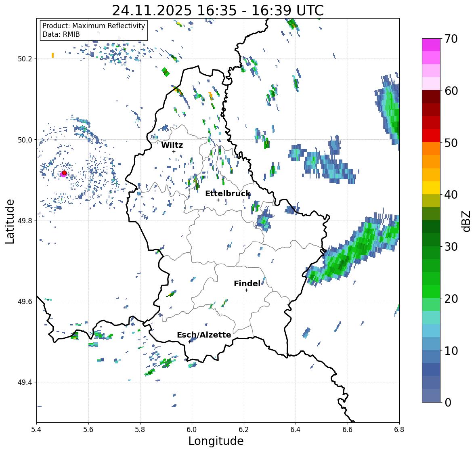Click the Latitude axis label

coord(10,221)
